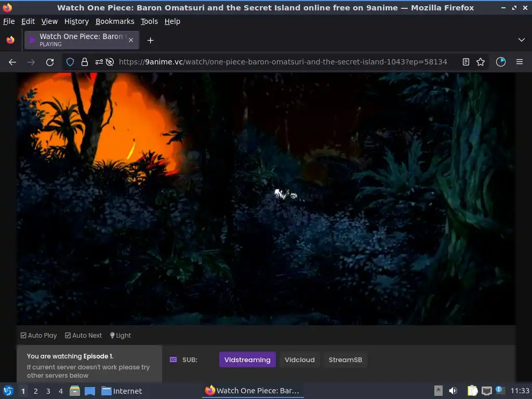This screenshot has width=532, height=399.
Task: Click the URL address field
Action: 283,62
